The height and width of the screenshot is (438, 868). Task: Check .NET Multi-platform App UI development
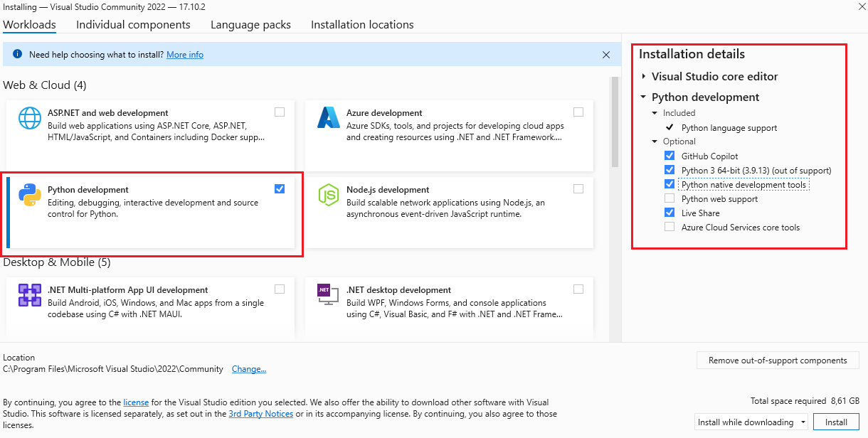pyautogui.click(x=280, y=289)
